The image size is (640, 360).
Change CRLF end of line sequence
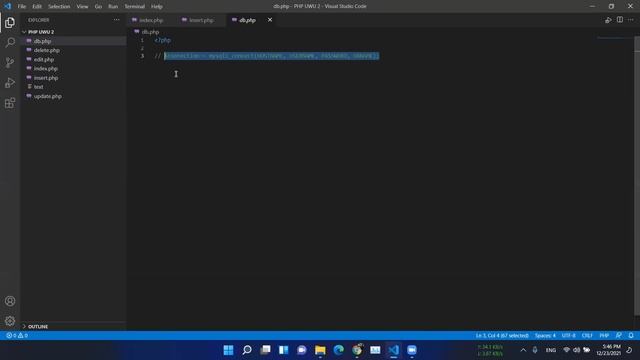[x=587, y=335]
